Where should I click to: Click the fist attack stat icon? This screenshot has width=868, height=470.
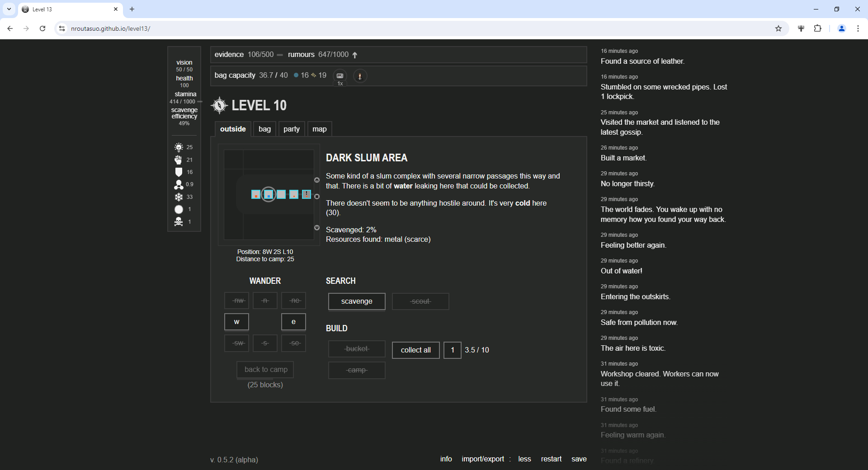pos(179,160)
